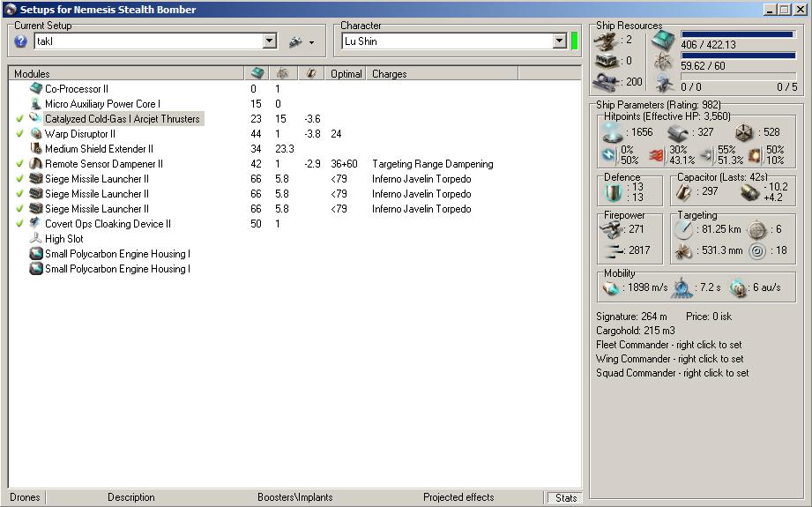The width and height of the screenshot is (812, 507).
Task: Click the armor hitpoints icon showing 327
Action: (x=677, y=133)
